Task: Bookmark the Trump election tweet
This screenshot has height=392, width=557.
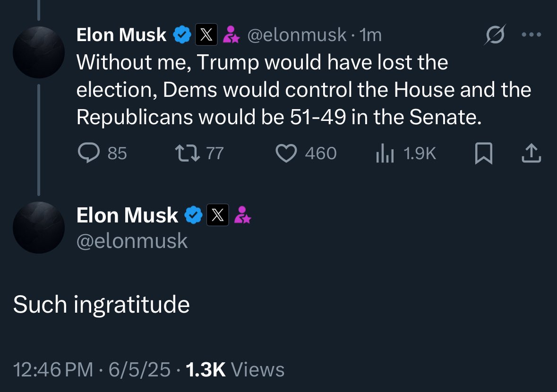Action: tap(483, 153)
